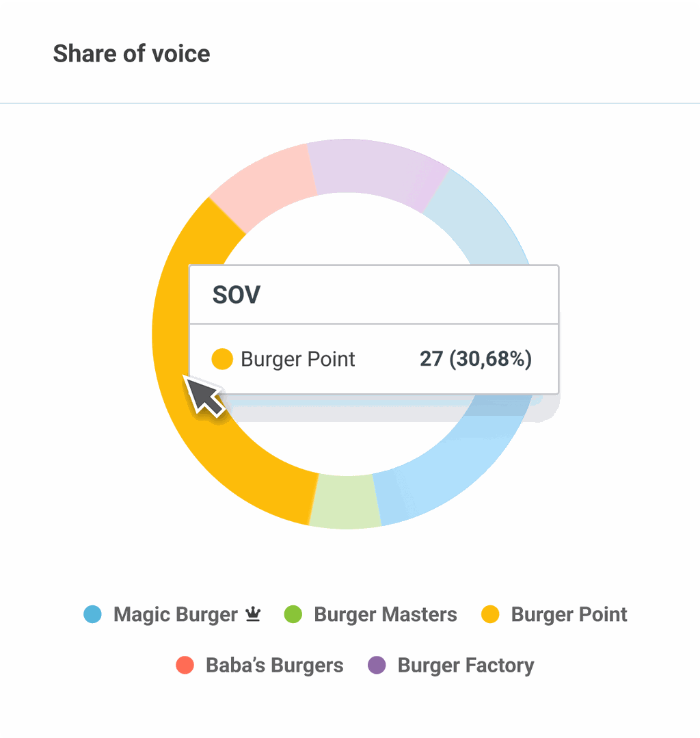Viewport: 700px width, 738px height.
Task: Toggle the Magic Burger legend label
Action: click(175, 614)
